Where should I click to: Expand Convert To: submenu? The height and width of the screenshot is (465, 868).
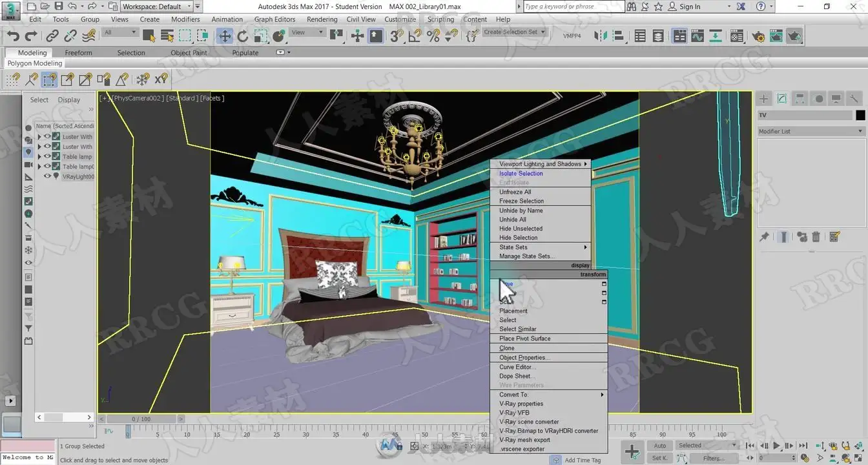(x=549, y=395)
